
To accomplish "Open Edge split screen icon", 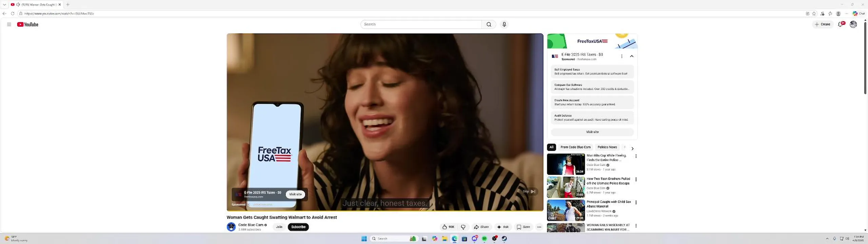I will pos(807,14).
